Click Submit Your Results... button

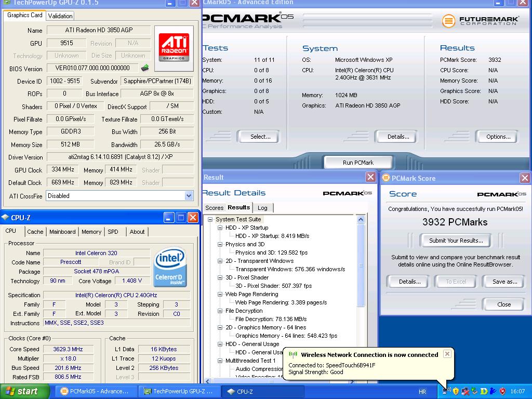(456, 241)
